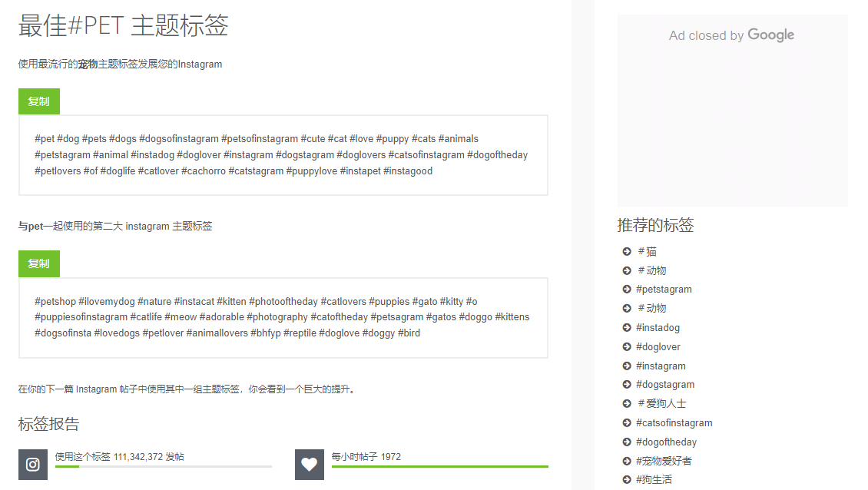Click the heart icon beside hourly posts
This screenshot has width=868, height=490.
[x=310, y=465]
